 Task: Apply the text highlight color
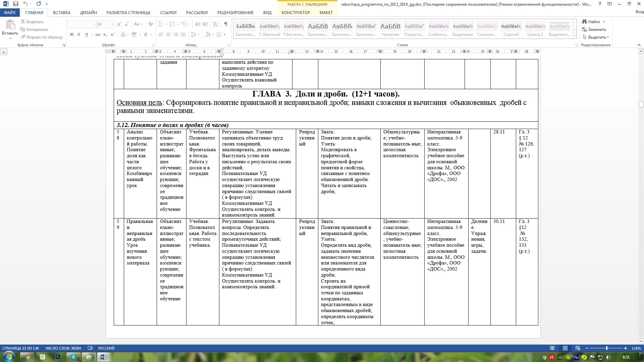click(134, 35)
